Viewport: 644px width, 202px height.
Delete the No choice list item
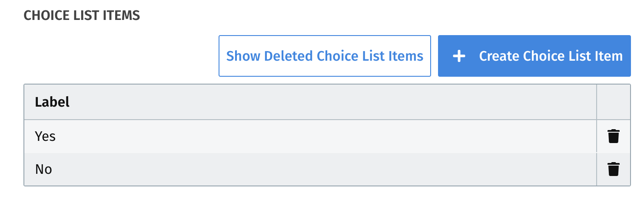(x=613, y=169)
